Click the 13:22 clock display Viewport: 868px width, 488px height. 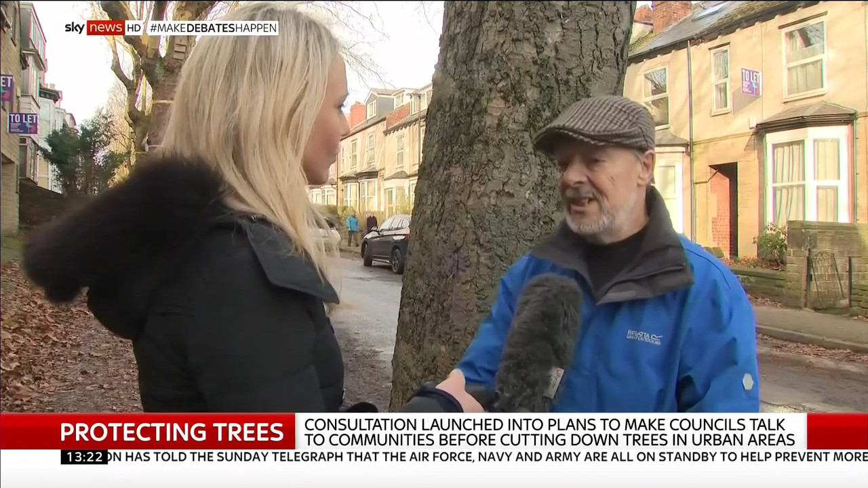tap(84, 457)
